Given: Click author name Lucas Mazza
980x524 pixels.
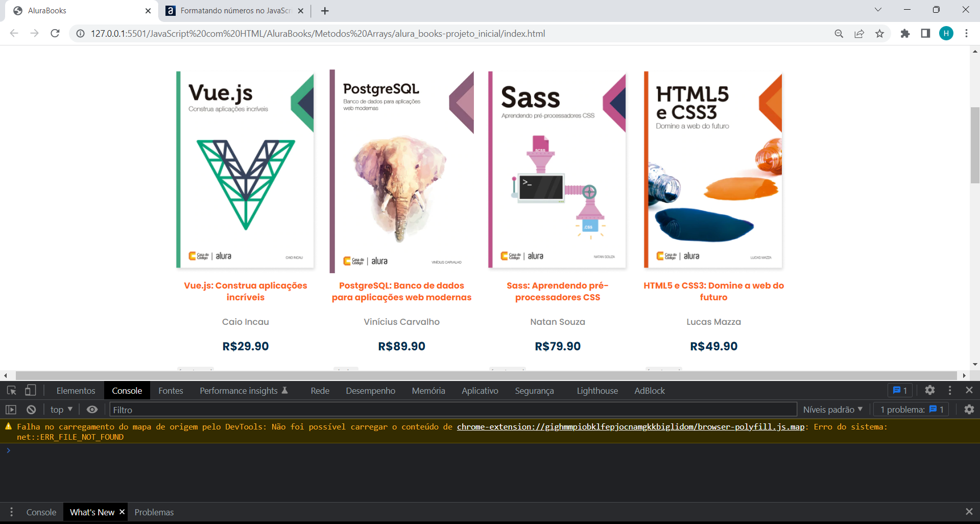Looking at the screenshot, I should (713, 322).
